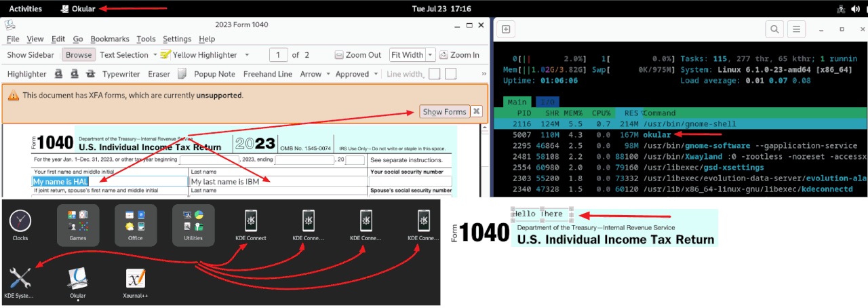Open the Go menu
This screenshot has height=308, width=868.
tap(78, 39)
